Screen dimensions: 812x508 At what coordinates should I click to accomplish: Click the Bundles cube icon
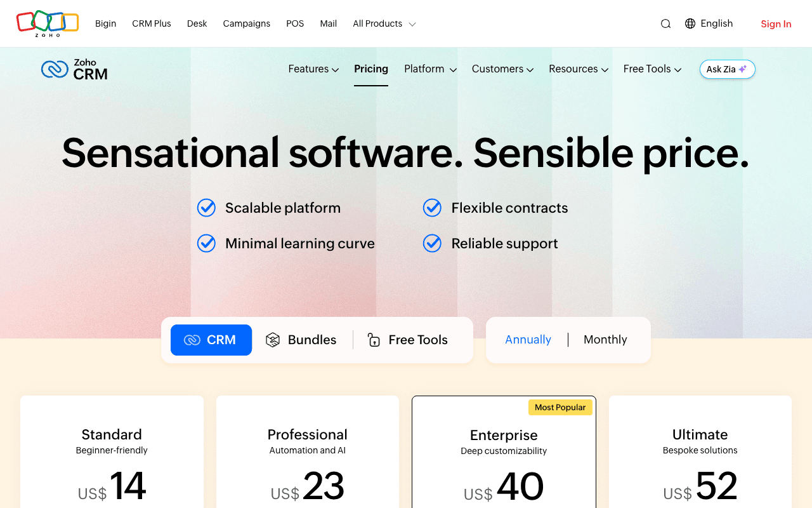tap(273, 340)
